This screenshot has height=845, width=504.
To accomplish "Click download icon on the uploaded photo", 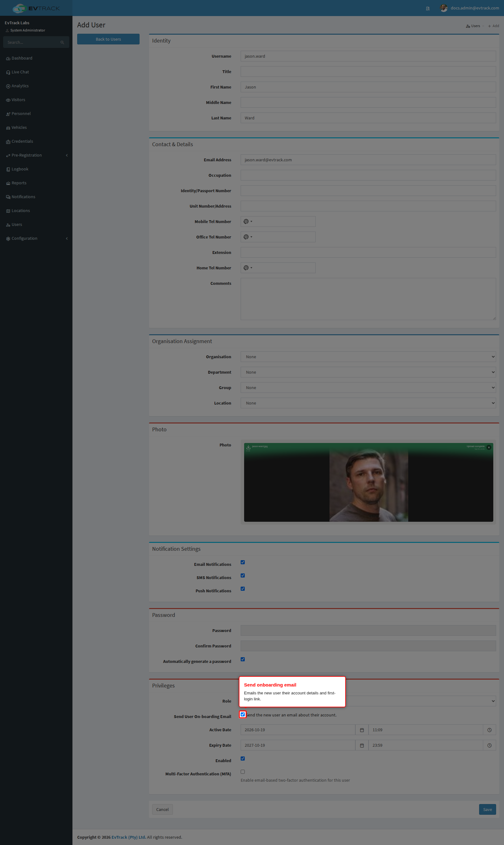I will point(248,447).
